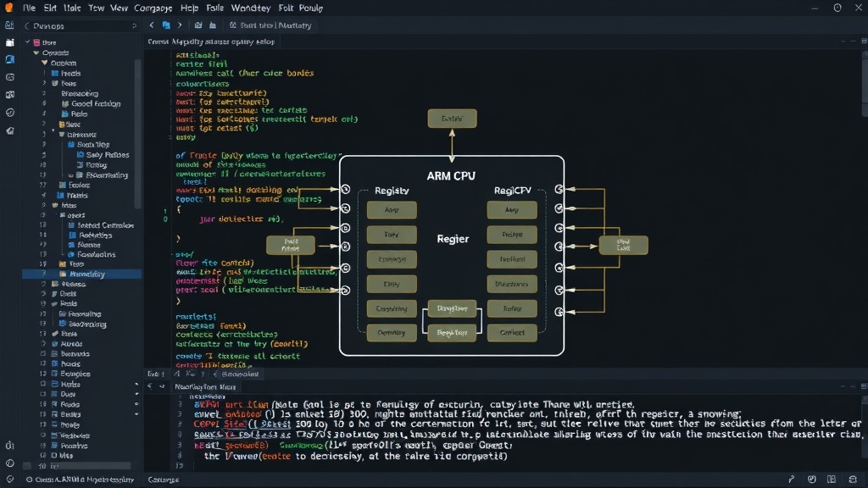
Task: Open the 'Wondtey' menu
Action: (251, 8)
